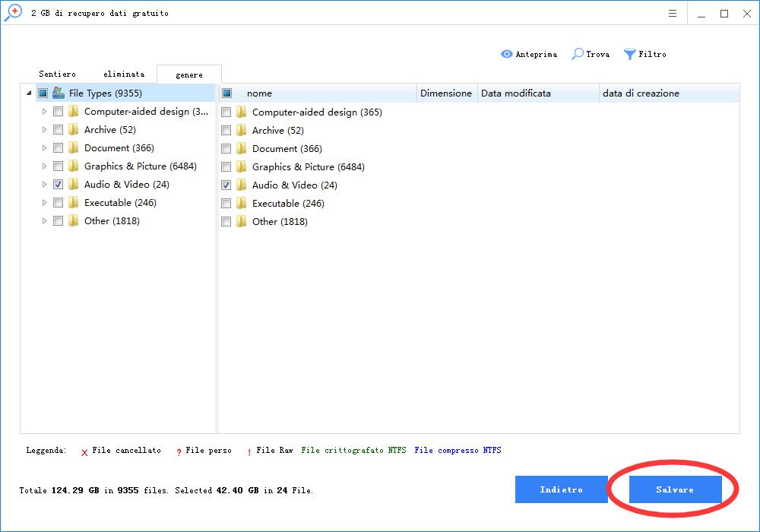
Task: Click Executable folder icon in right list
Action: click(x=242, y=203)
